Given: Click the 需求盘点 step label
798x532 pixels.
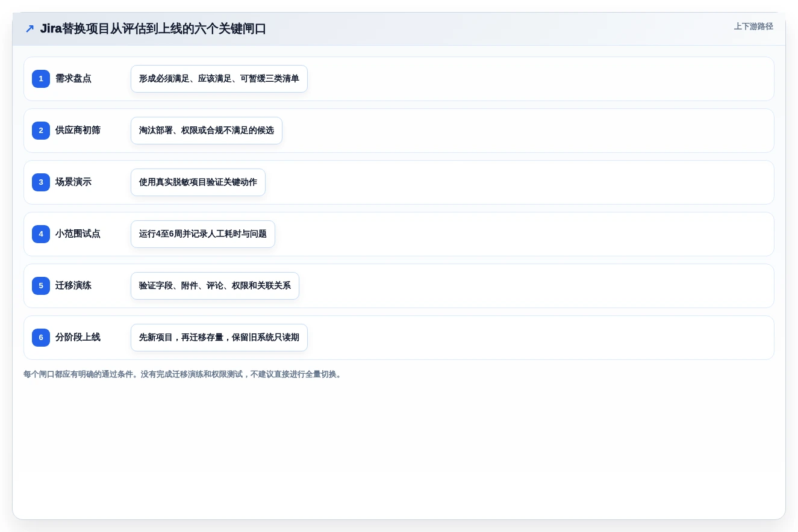Looking at the screenshot, I should 73,79.
